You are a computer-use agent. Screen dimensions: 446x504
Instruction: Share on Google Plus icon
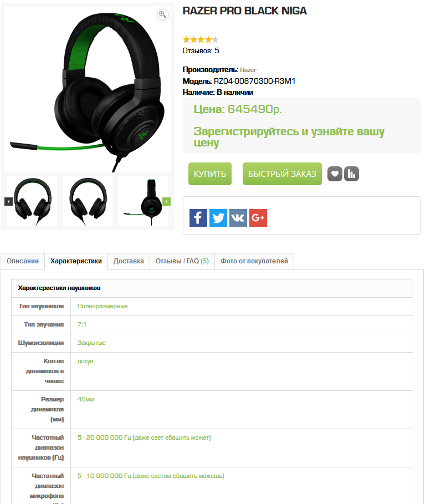(258, 218)
